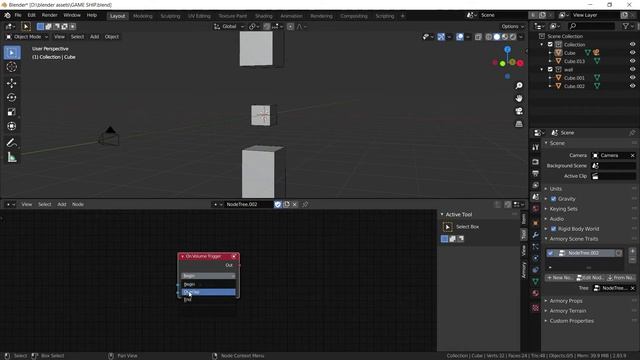Select the Select Box tool in viewport toolbar
Image resolution: width=640 pixels, height=360 pixels.
(12, 53)
